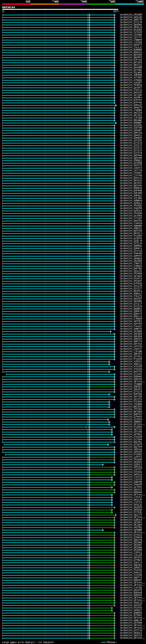Open hit UniRef100_Q5VKJ6

pyautogui.click(x=131, y=27)
